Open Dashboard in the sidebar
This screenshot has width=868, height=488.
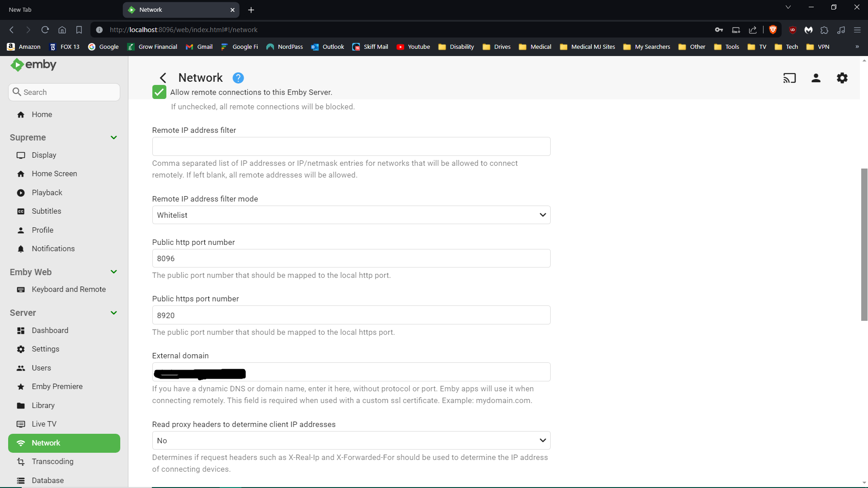click(50, 330)
